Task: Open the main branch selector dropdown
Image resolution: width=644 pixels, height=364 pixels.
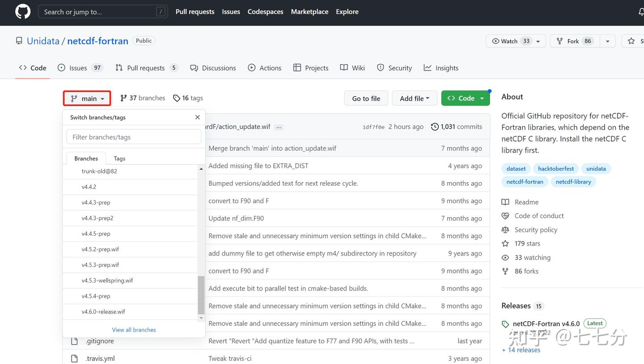Action: click(x=87, y=98)
